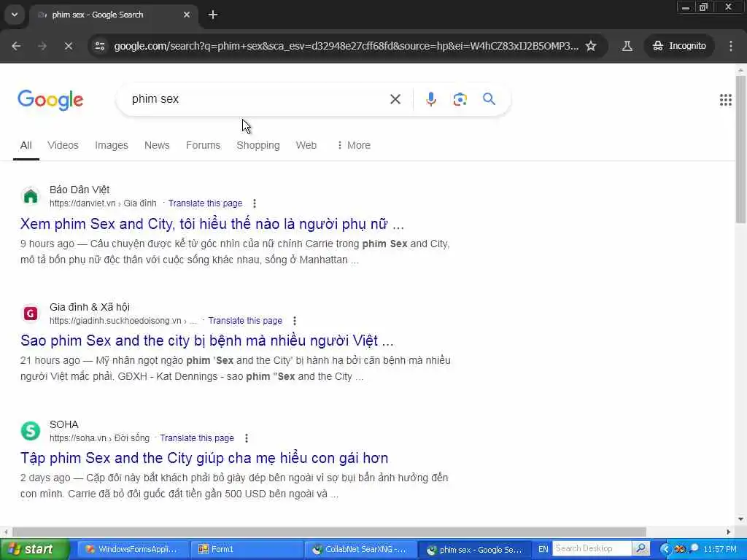
Task: Select the All results tab
Action: point(26,145)
